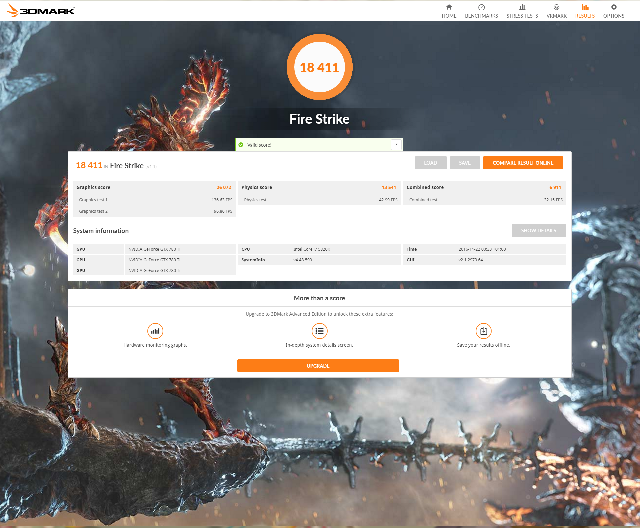The height and width of the screenshot is (528, 640).
Task: Click the Save button
Action: [464, 162]
